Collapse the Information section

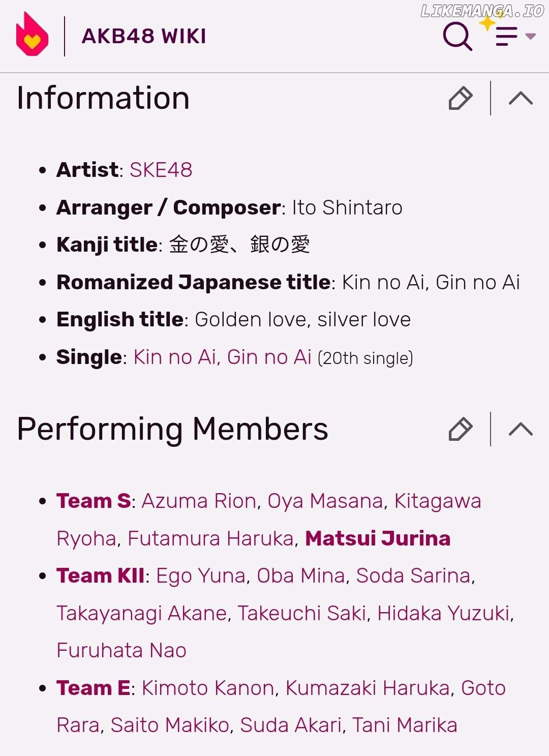521,98
